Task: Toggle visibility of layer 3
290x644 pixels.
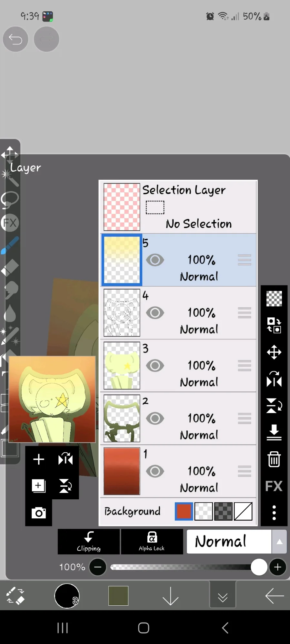Action: pos(155,366)
